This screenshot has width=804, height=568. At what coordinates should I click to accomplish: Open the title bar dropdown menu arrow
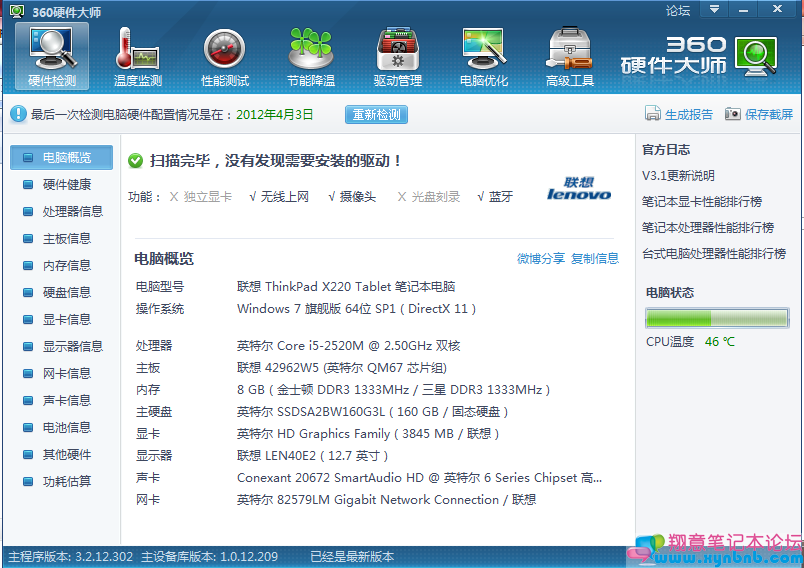click(714, 9)
